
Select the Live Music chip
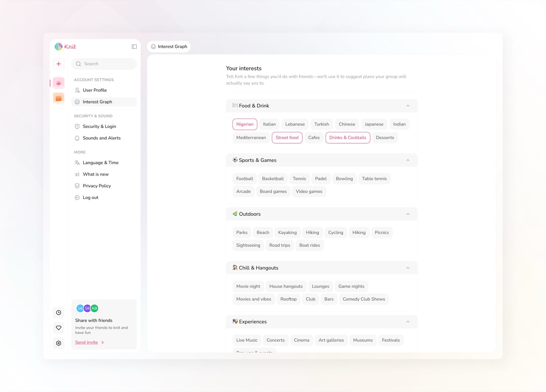(247, 340)
